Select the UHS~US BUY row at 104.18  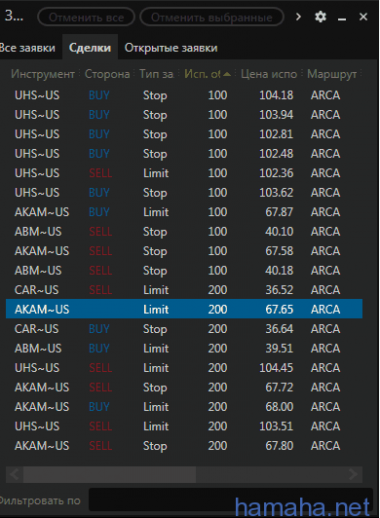(x=184, y=95)
